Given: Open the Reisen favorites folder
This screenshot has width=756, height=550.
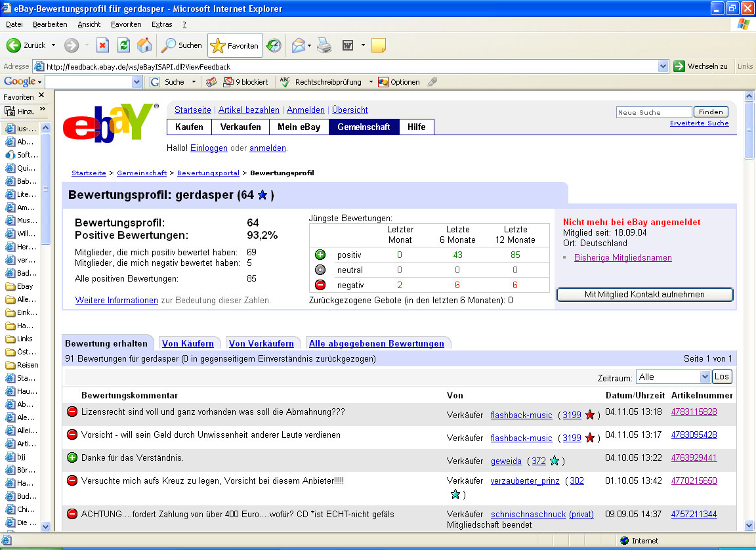Looking at the screenshot, I should point(22,365).
